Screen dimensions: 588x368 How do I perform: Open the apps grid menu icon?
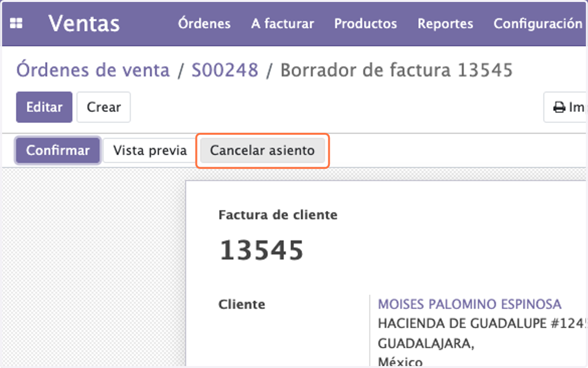pos(16,24)
